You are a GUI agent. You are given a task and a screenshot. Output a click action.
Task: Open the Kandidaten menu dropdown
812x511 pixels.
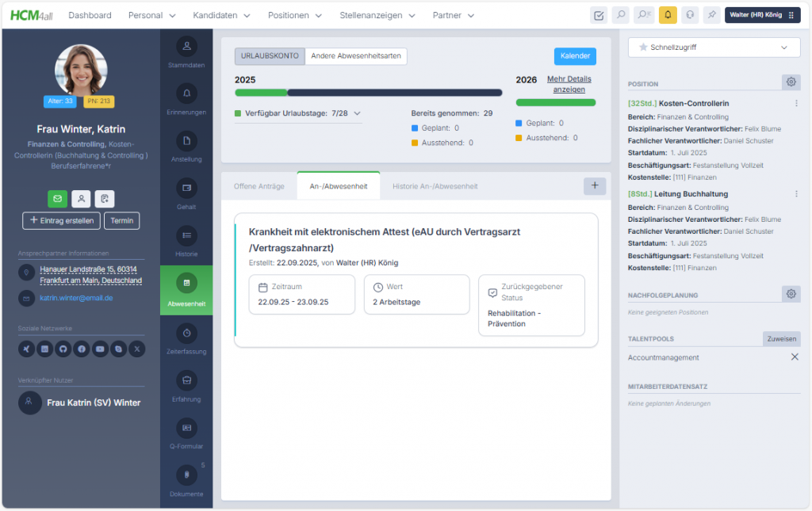pos(221,15)
